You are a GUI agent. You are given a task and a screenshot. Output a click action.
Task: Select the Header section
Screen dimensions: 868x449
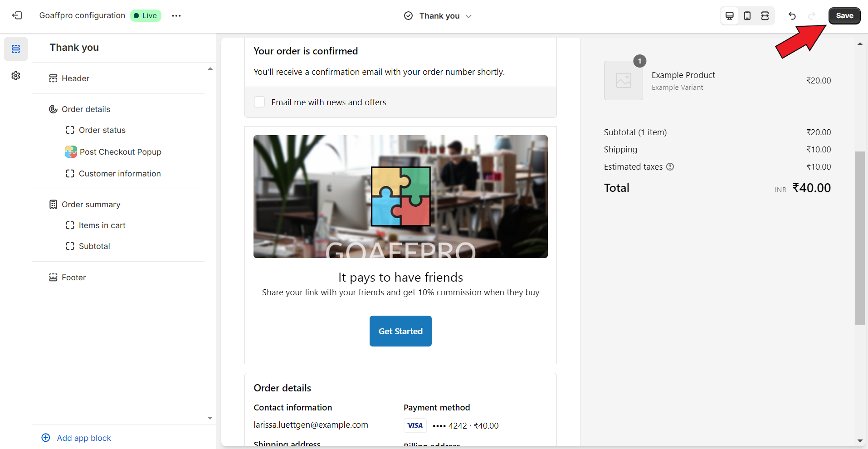click(x=75, y=78)
